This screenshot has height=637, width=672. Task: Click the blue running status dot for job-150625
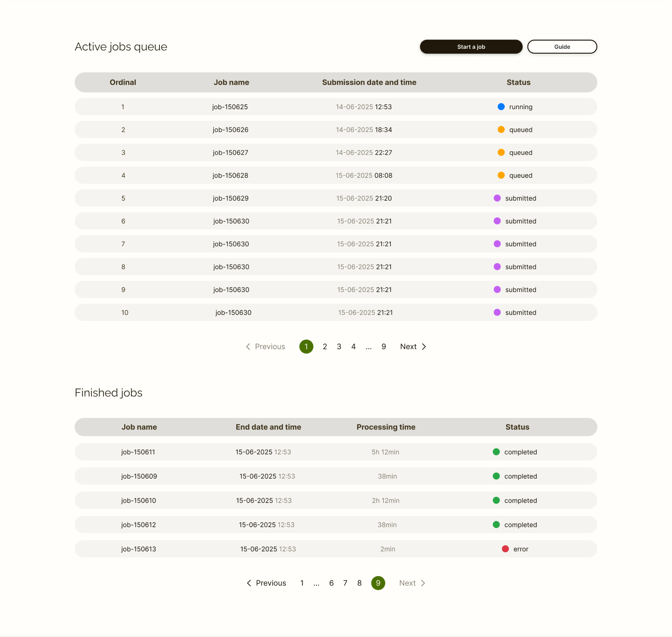(500, 106)
